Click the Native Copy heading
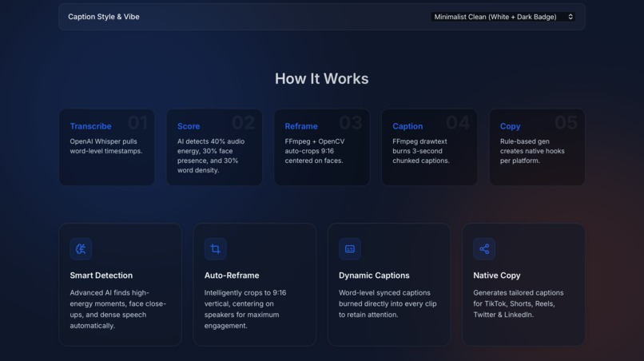Viewport: 644px width, 361px height. click(496, 276)
